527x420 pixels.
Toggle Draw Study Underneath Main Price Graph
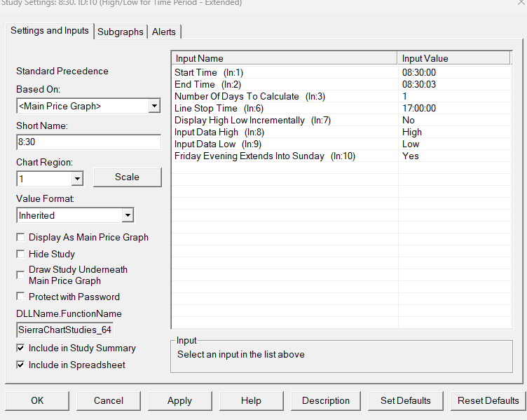click(20, 275)
